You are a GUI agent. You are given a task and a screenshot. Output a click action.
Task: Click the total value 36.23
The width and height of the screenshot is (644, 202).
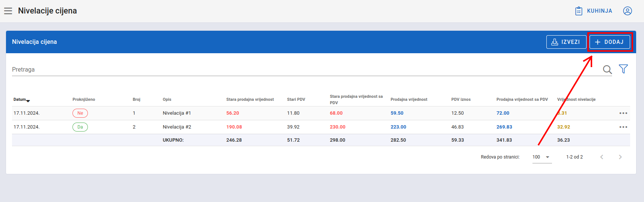(x=564, y=140)
